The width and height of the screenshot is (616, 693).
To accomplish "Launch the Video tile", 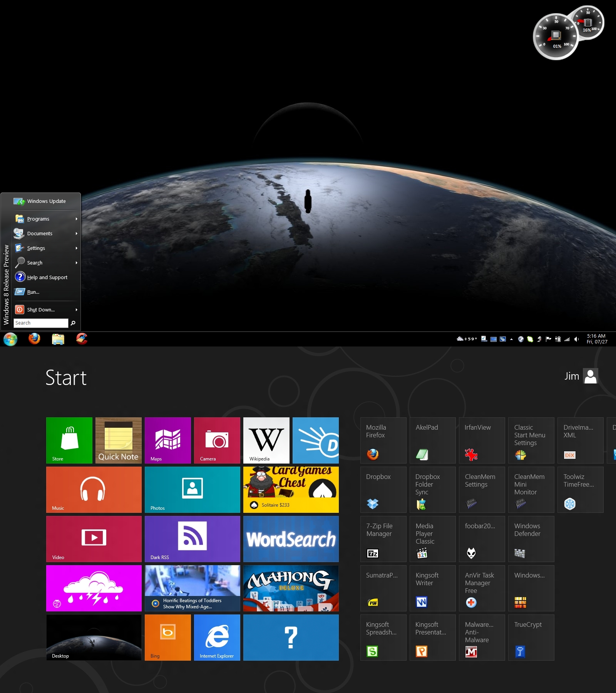I will click(94, 539).
